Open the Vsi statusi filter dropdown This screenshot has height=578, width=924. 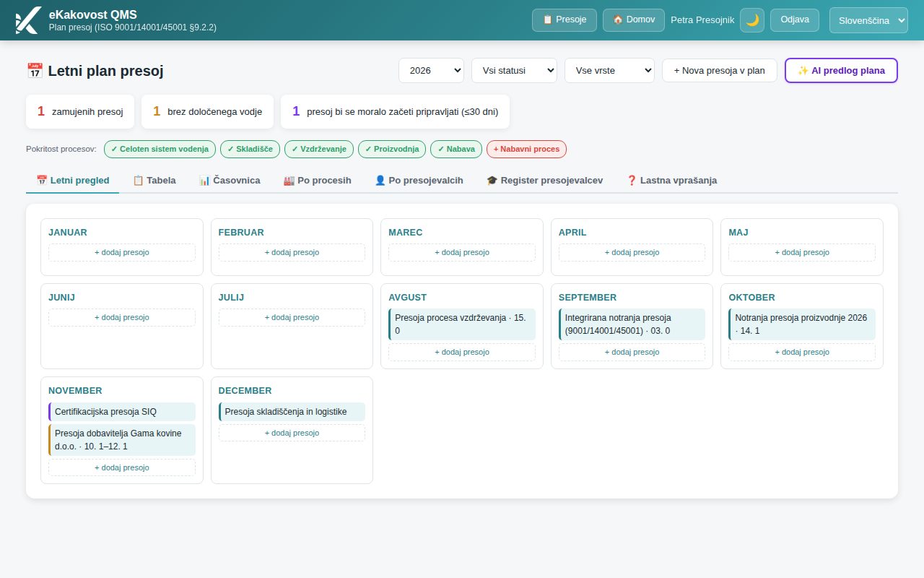(514, 71)
